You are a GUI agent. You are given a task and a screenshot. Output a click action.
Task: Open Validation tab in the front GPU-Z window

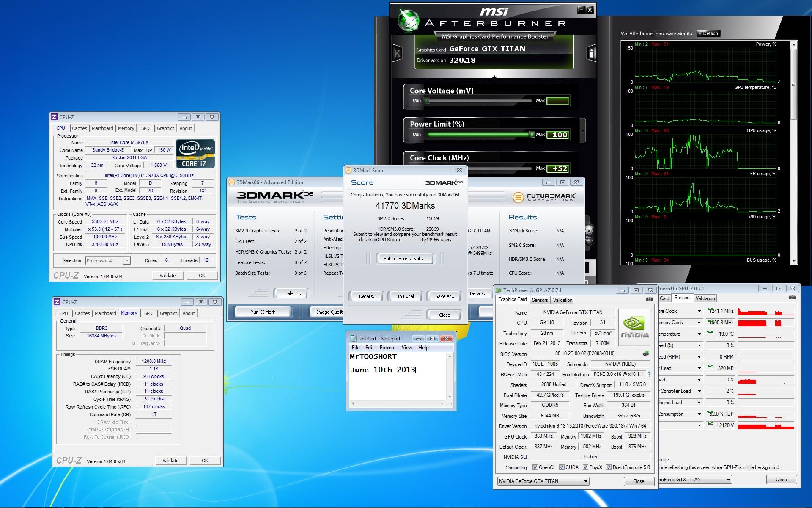[x=562, y=300]
